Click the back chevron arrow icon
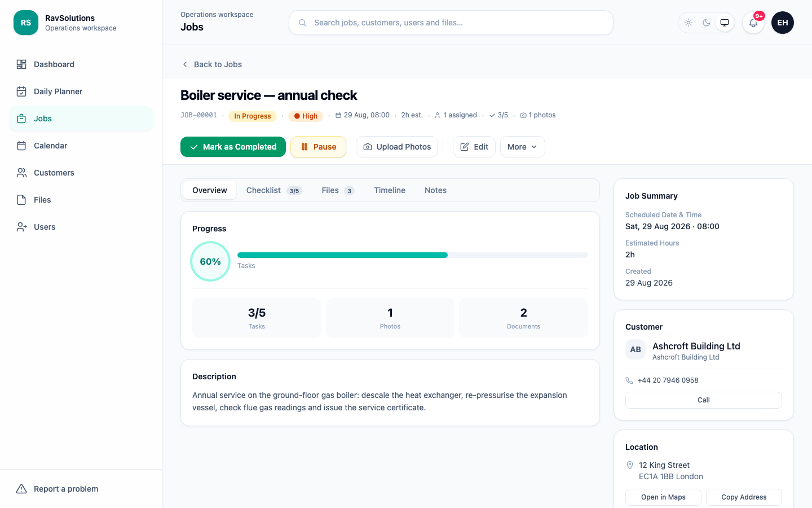 pos(185,64)
